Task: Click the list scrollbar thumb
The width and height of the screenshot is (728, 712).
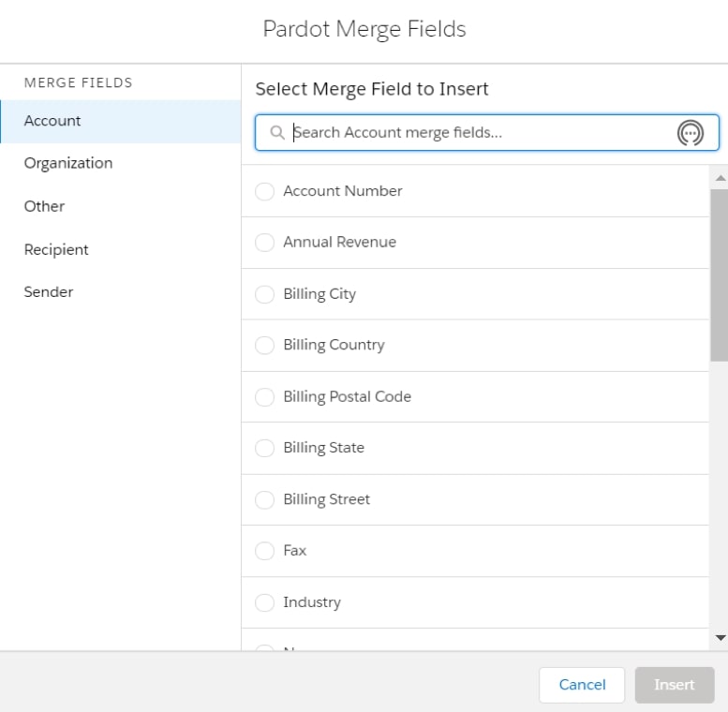Action: (720, 274)
